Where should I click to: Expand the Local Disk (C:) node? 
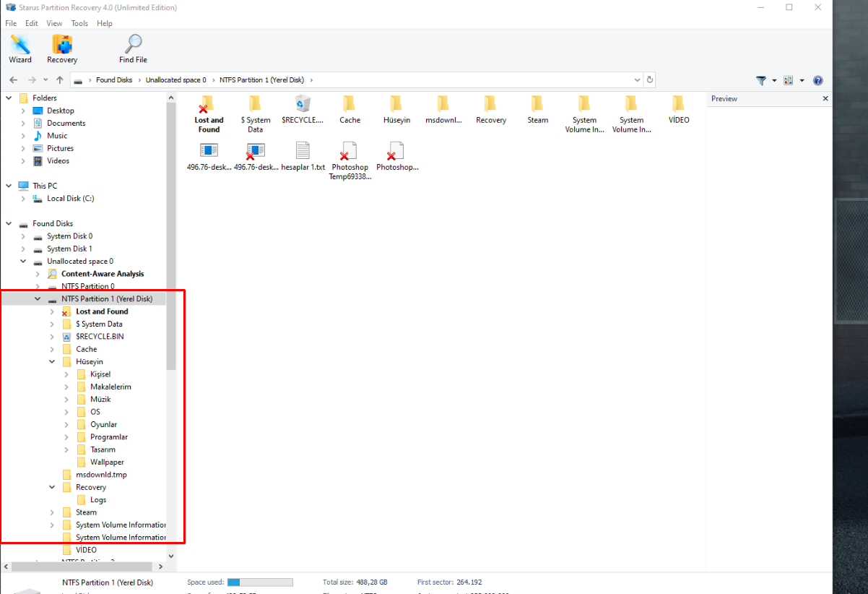(x=23, y=198)
